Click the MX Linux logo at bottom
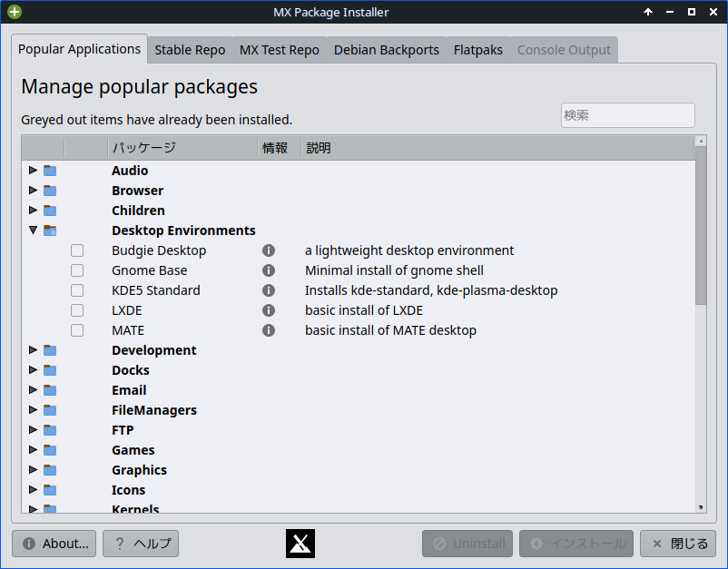728x569 pixels. pyautogui.click(x=300, y=544)
